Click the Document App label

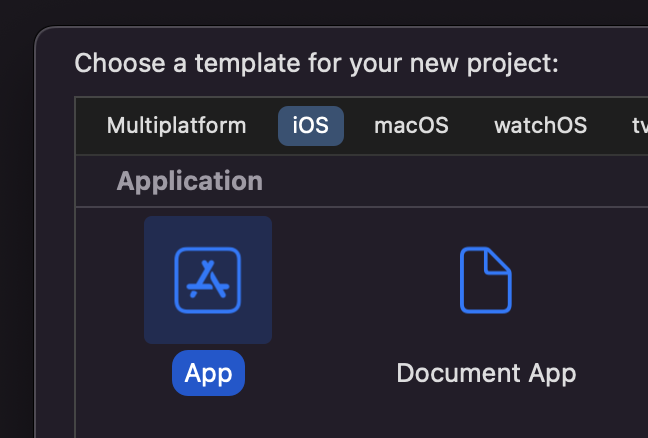click(x=486, y=373)
